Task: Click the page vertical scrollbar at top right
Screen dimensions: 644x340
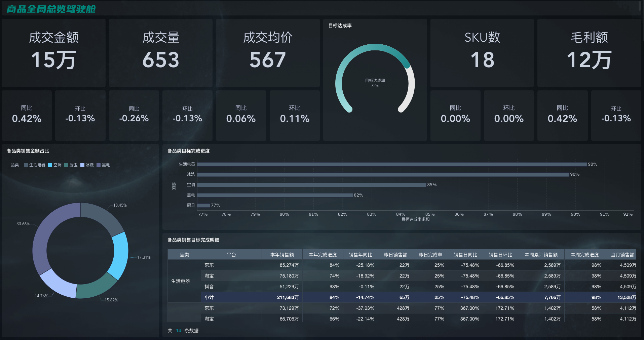Action: (640, 7)
